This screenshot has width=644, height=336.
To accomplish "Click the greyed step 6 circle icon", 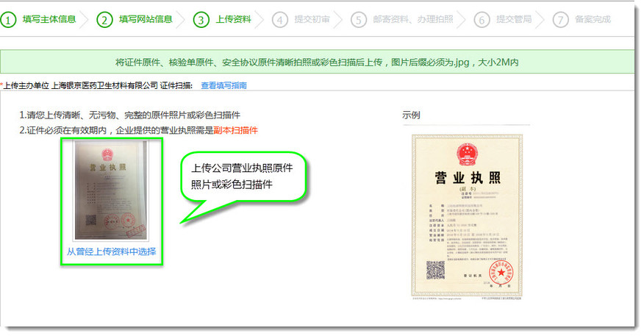I will [482, 20].
